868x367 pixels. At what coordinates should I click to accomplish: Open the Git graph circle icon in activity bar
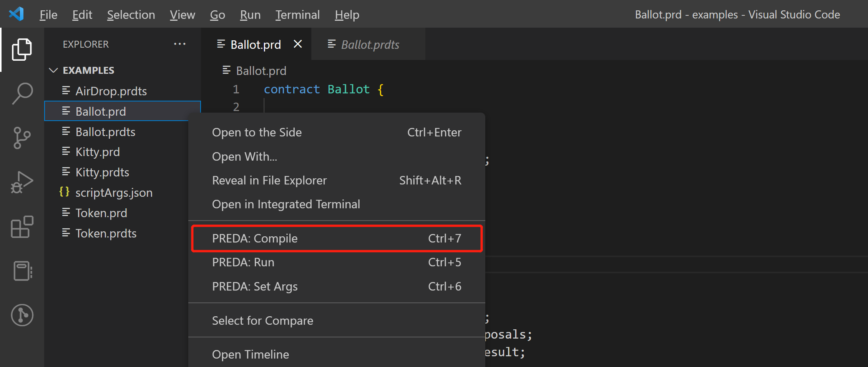click(22, 315)
